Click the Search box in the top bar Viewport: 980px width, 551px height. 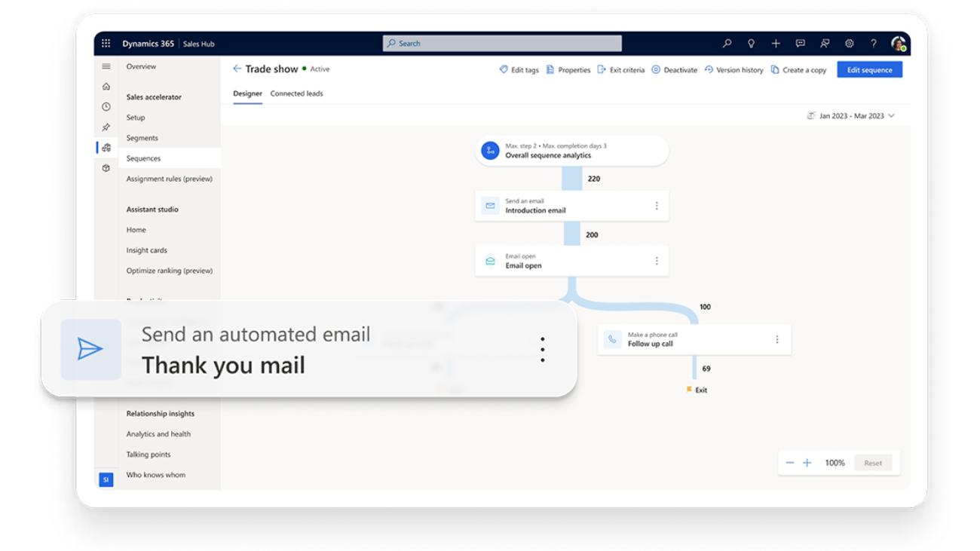pos(502,44)
